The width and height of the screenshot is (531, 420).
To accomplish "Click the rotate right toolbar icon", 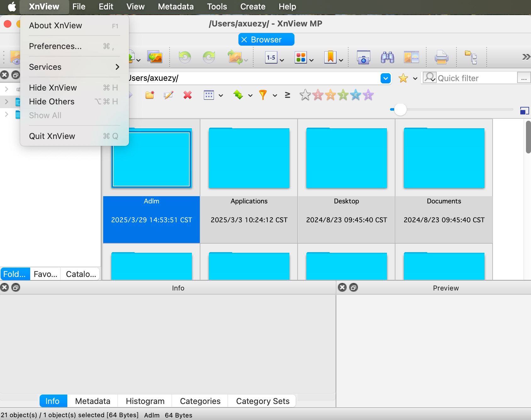I will [209, 57].
